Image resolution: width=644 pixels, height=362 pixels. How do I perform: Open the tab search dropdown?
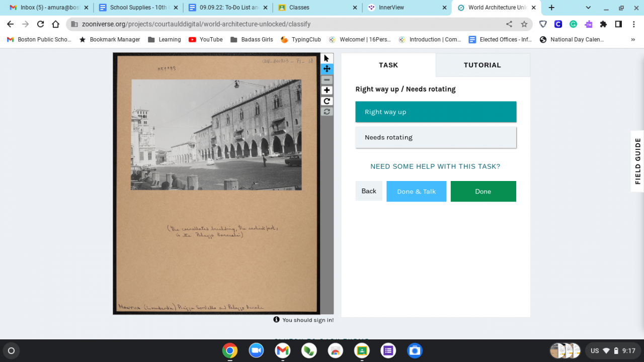tap(589, 8)
